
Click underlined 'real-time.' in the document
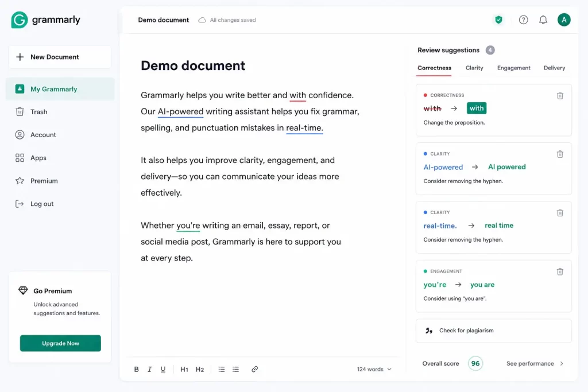click(x=304, y=128)
